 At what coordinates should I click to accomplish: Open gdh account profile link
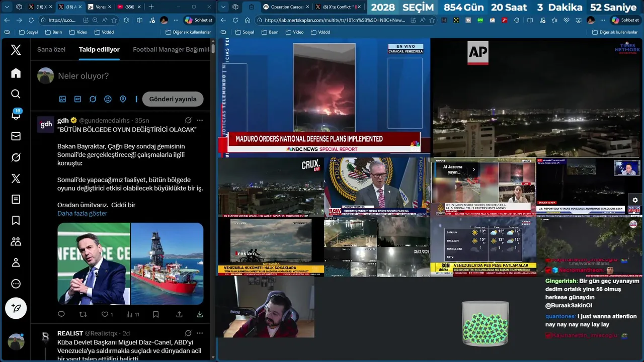coord(63,121)
